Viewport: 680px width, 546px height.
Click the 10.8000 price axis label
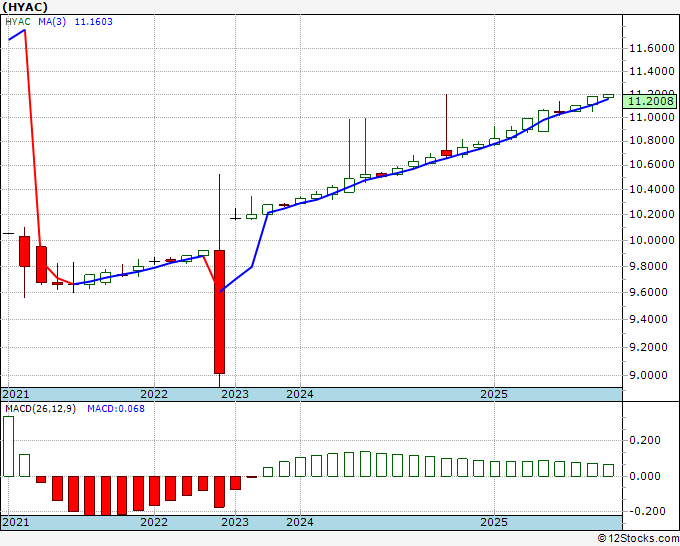click(652, 141)
